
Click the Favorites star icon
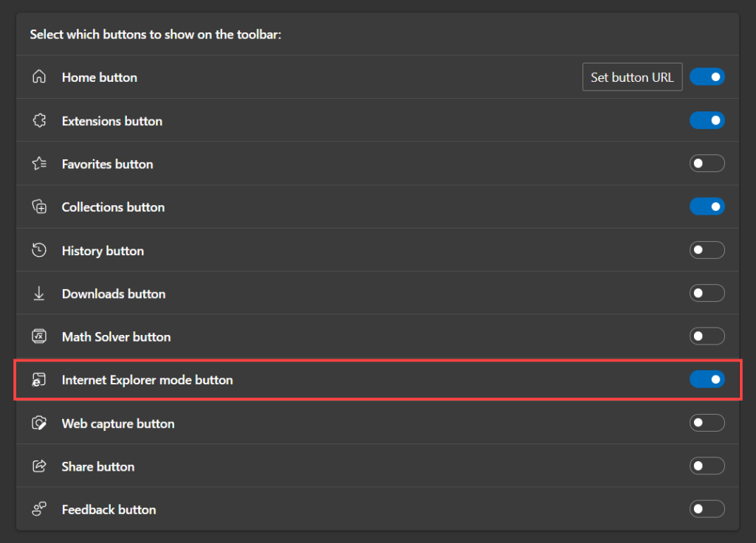pos(39,164)
